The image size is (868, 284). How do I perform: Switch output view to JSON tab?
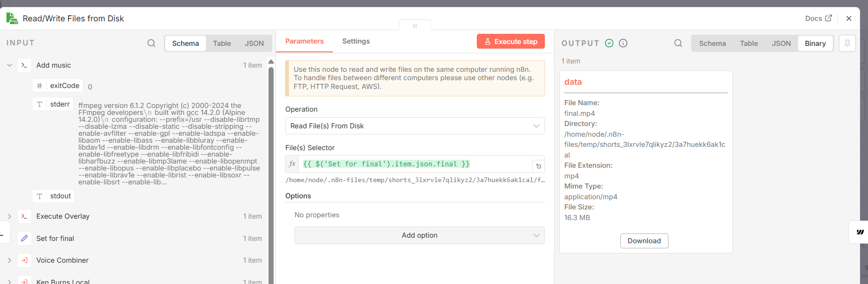pos(781,44)
